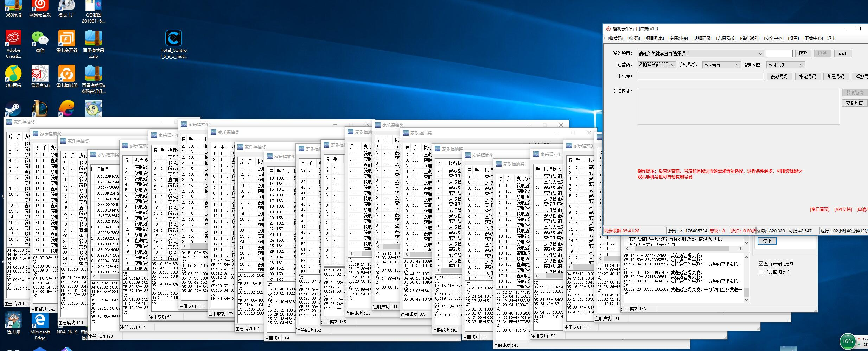Viewport: 868px width, 351px height.
Task: View the [明细记录] menu
Action: click(702, 38)
